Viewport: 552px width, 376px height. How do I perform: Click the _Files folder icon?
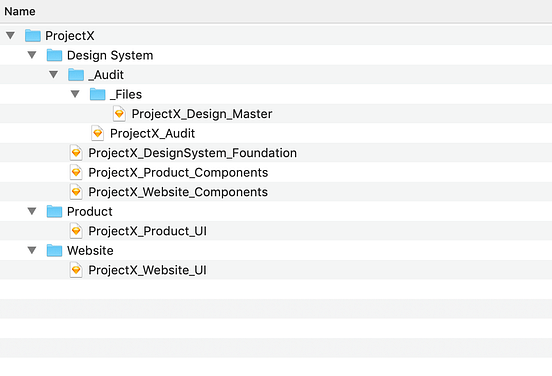[x=98, y=94]
